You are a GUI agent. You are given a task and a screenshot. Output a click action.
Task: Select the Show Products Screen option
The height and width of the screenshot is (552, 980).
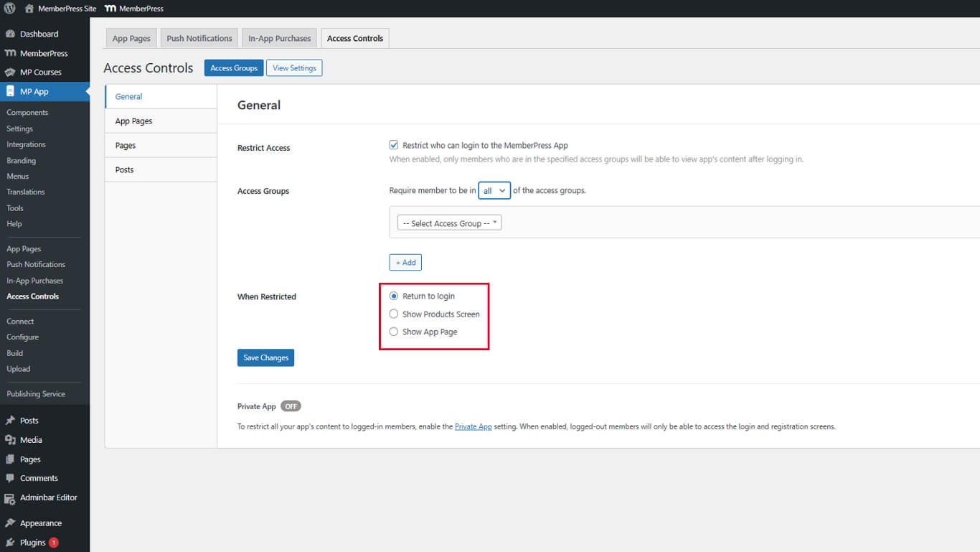[x=394, y=314]
